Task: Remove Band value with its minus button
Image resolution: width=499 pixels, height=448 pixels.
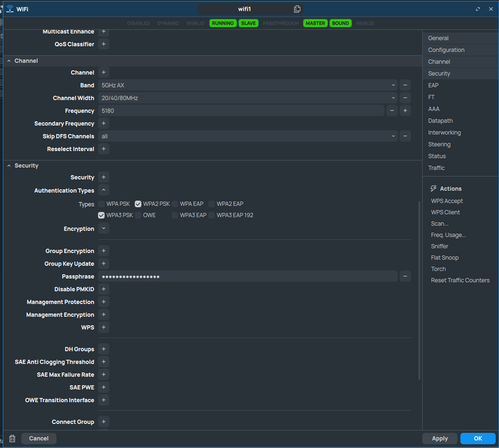Action: point(405,85)
